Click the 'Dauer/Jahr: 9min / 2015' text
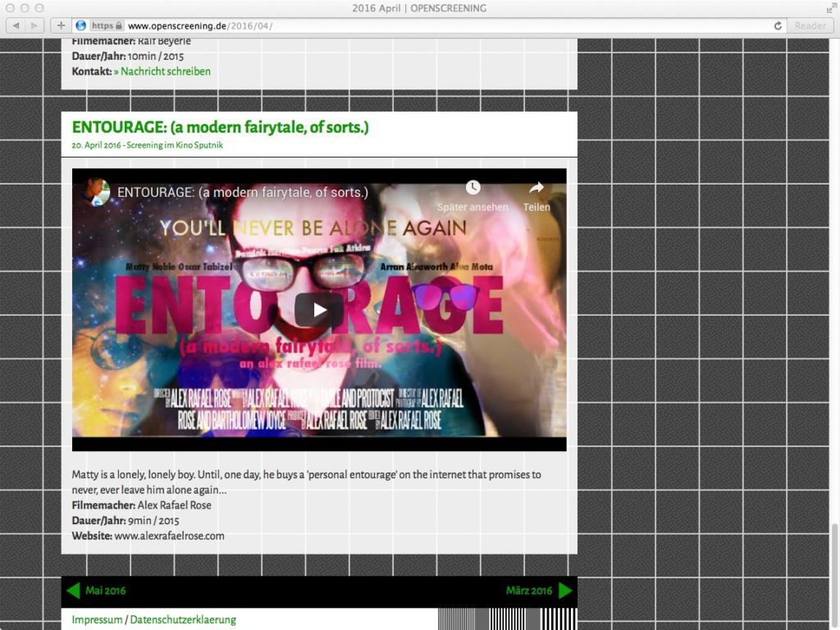This screenshot has height=630, width=840. click(x=126, y=521)
